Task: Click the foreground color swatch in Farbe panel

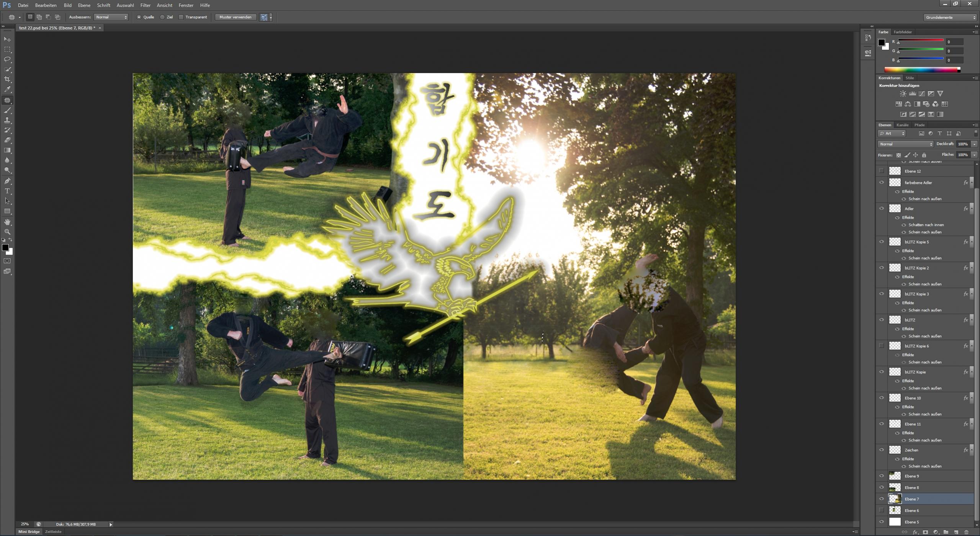Action: (x=882, y=42)
